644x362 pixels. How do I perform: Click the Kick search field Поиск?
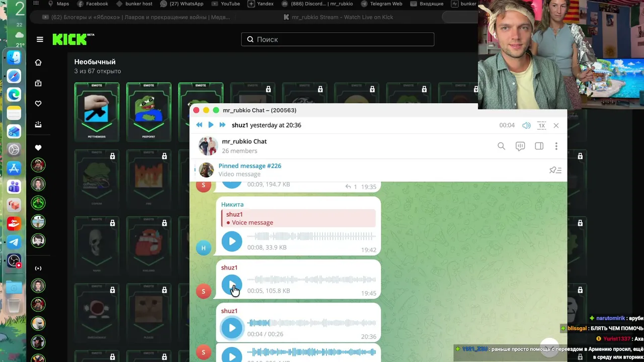pyautogui.click(x=338, y=39)
